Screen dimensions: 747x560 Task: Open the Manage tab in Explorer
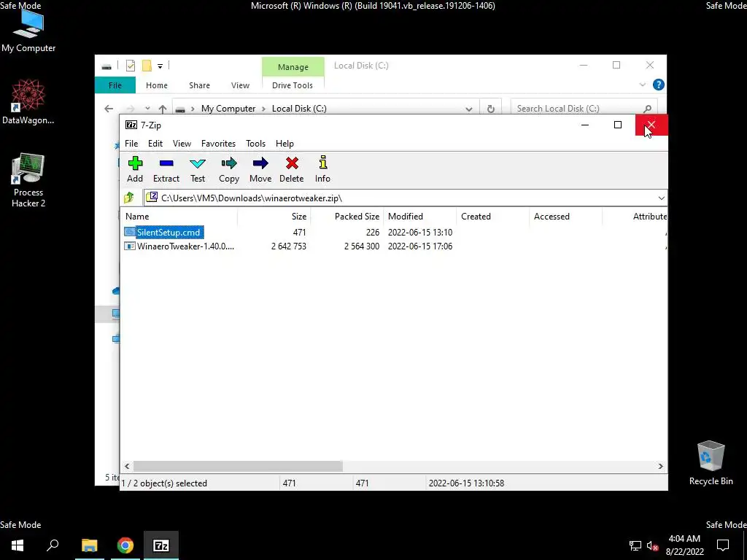point(293,67)
